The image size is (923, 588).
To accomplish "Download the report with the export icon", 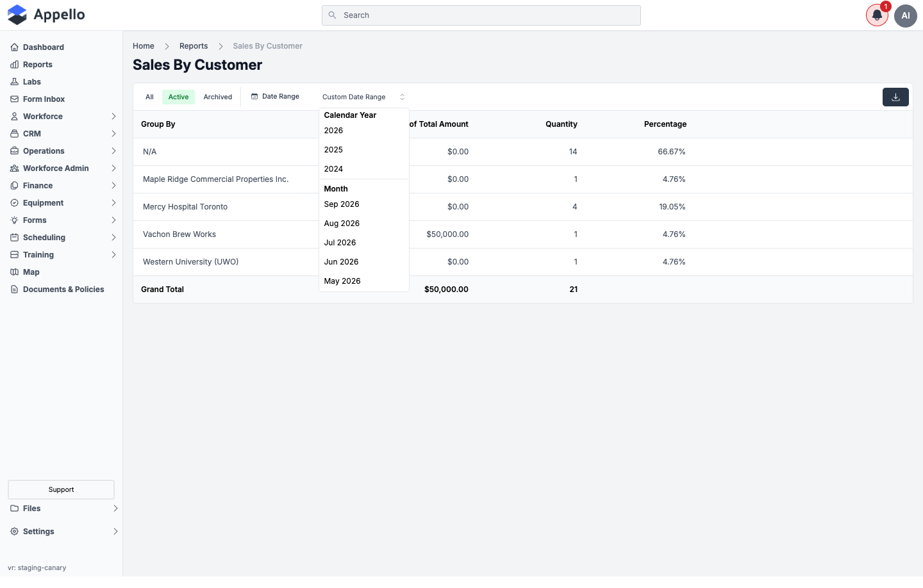I will coord(895,97).
